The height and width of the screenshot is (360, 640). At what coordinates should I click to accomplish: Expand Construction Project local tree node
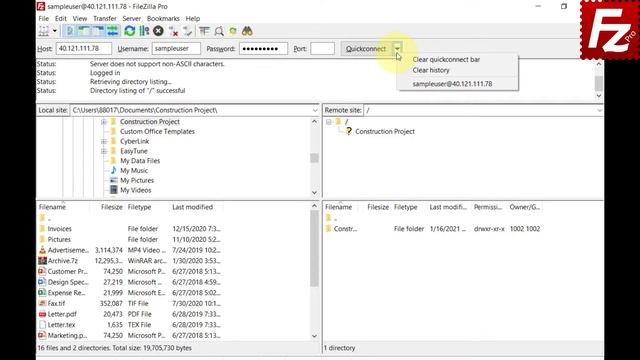point(104,122)
